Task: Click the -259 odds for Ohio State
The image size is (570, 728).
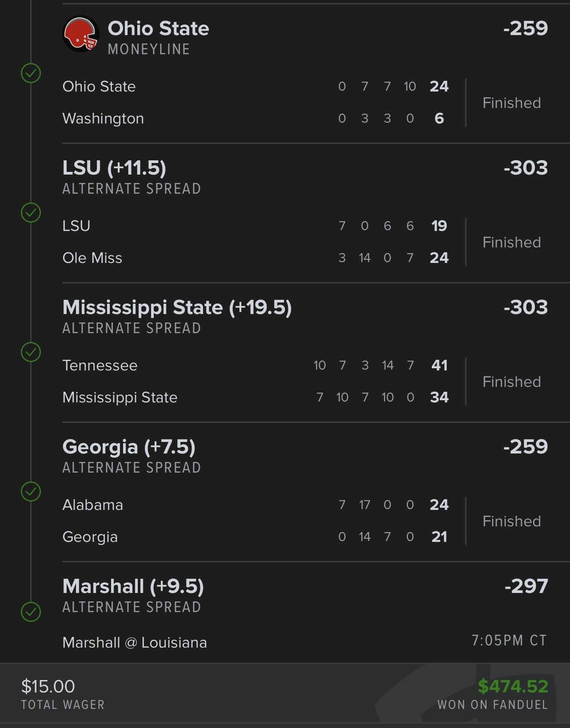Action: (x=526, y=28)
